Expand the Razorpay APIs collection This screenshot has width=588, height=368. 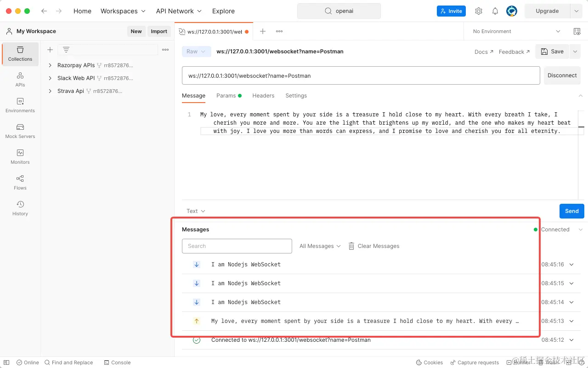[x=51, y=65]
